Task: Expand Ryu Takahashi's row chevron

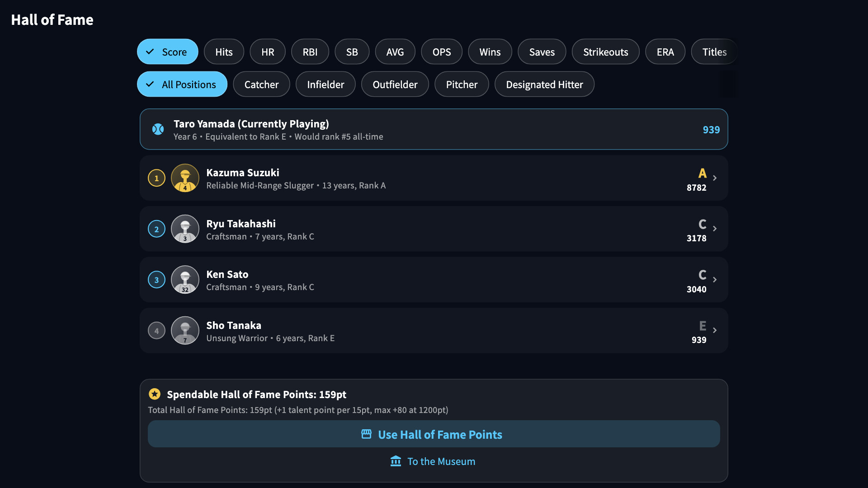Action: [715, 229]
